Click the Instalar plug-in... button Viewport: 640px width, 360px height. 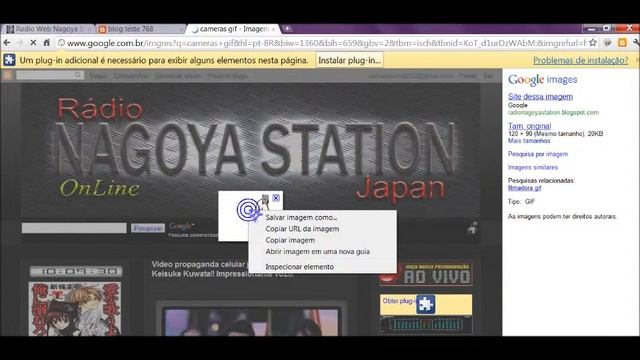pos(349,60)
